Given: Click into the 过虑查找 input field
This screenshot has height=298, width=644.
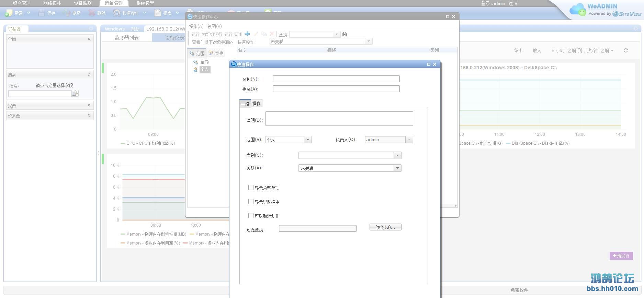Looking at the screenshot, I should click(317, 228).
